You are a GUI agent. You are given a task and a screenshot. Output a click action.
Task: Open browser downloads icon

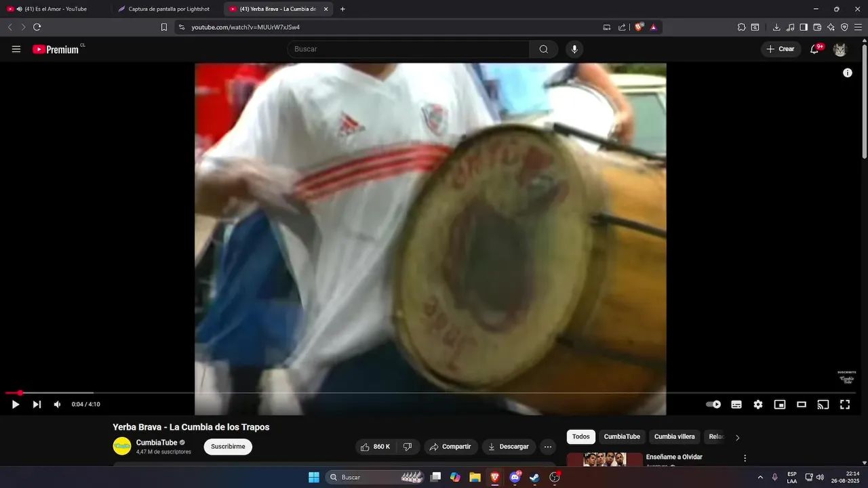point(776,27)
